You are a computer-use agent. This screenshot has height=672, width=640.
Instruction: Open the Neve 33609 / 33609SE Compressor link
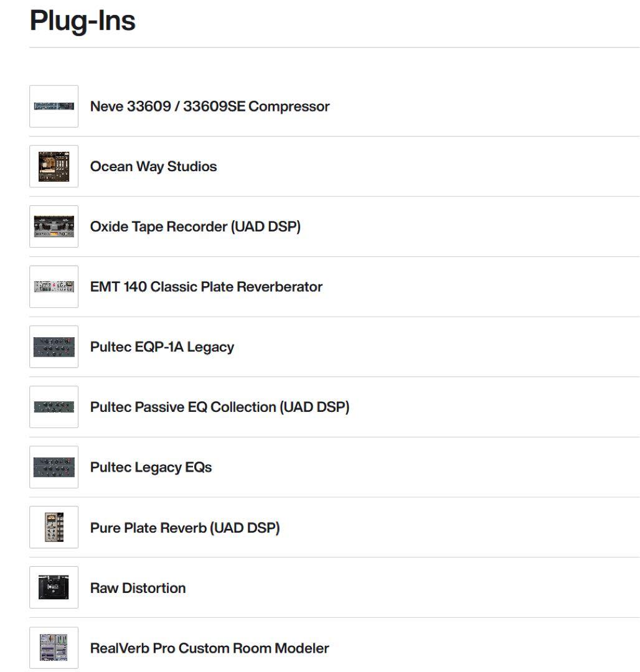[x=210, y=106]
